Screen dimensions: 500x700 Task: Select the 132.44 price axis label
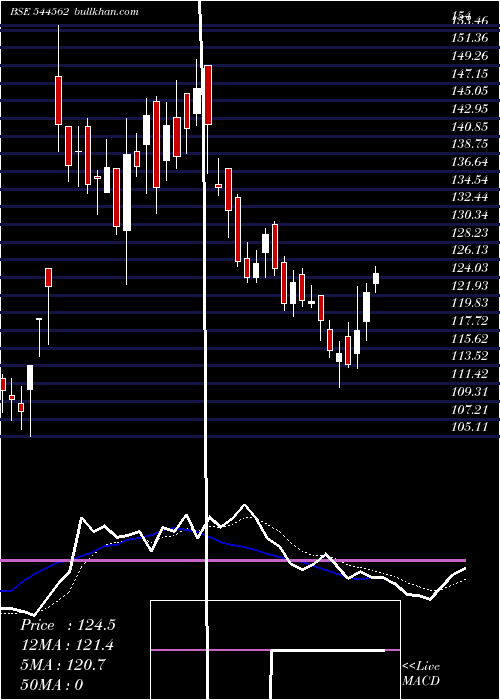point(470,197)
